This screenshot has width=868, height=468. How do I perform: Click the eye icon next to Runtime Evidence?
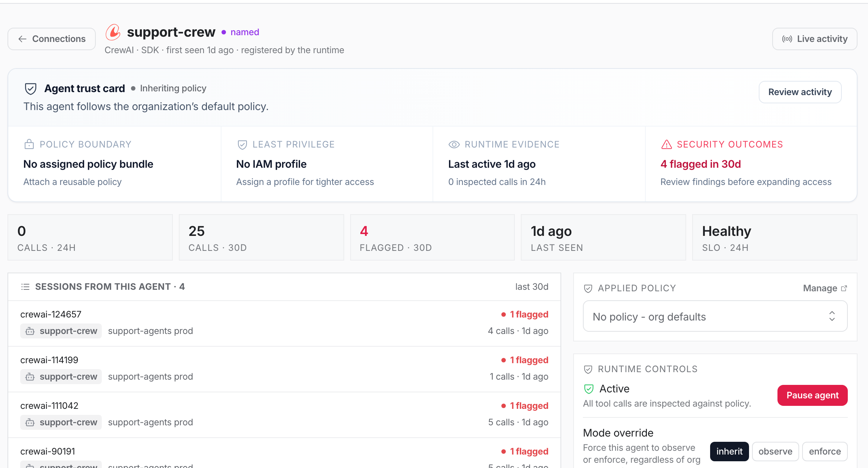point(454,145)
